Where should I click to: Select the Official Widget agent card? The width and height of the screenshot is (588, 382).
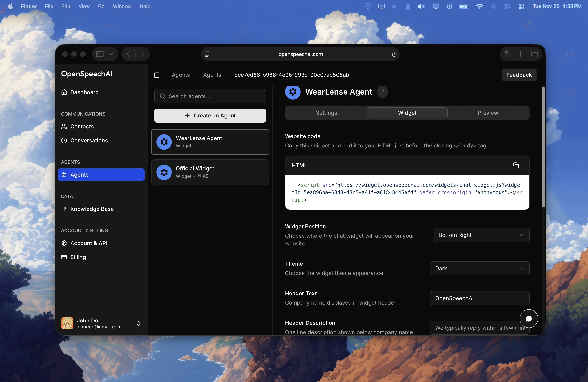tap(210, 172)
